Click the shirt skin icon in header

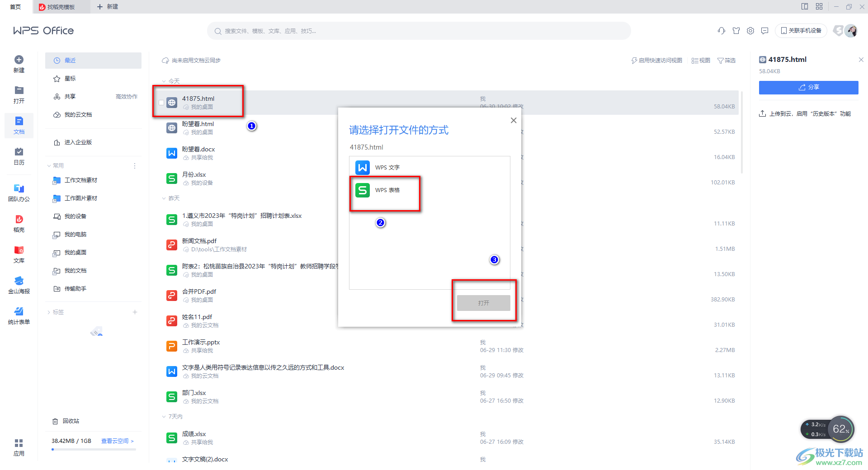tap(736, 31)
